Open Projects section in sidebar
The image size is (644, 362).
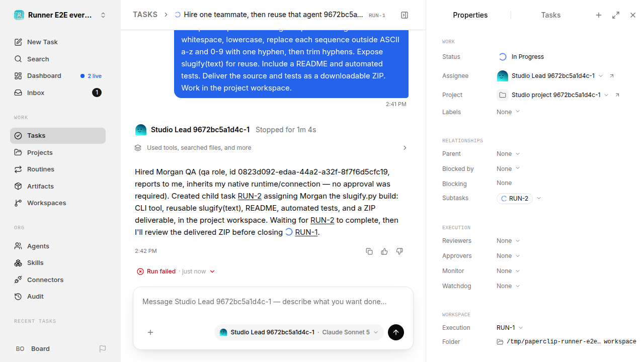coord(58,152)
